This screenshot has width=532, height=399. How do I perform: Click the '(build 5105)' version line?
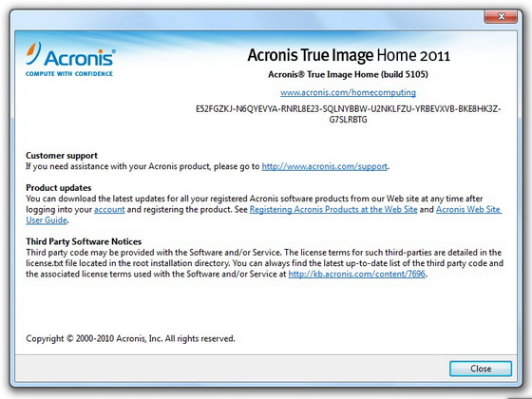(x=348, y=74)
